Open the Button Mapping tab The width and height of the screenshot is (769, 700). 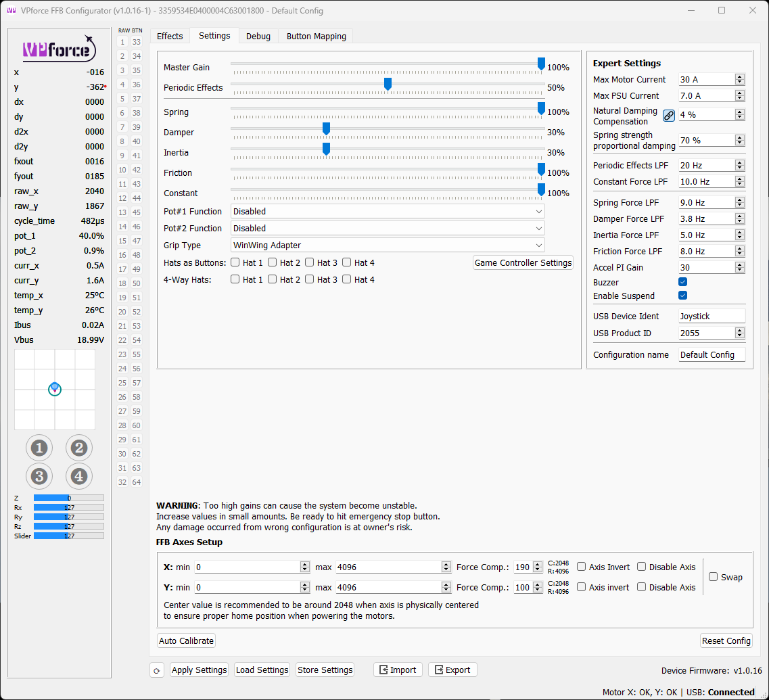coord(315,36)
